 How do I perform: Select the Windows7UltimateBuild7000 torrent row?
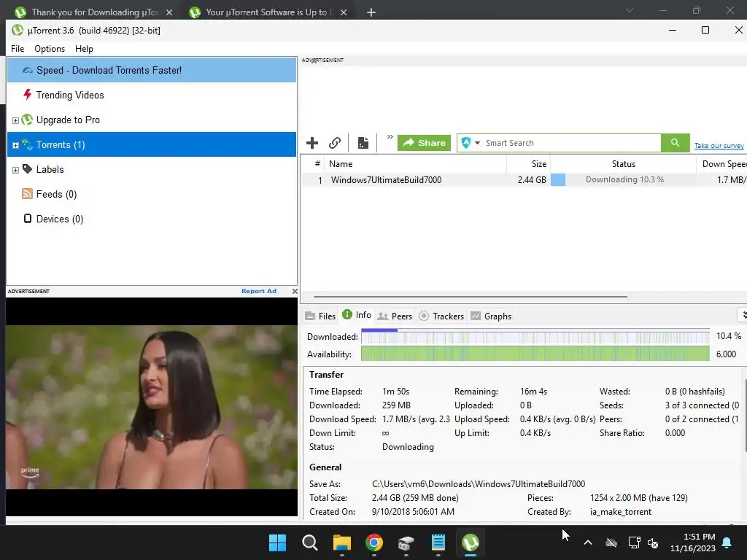tap(523, 179)
